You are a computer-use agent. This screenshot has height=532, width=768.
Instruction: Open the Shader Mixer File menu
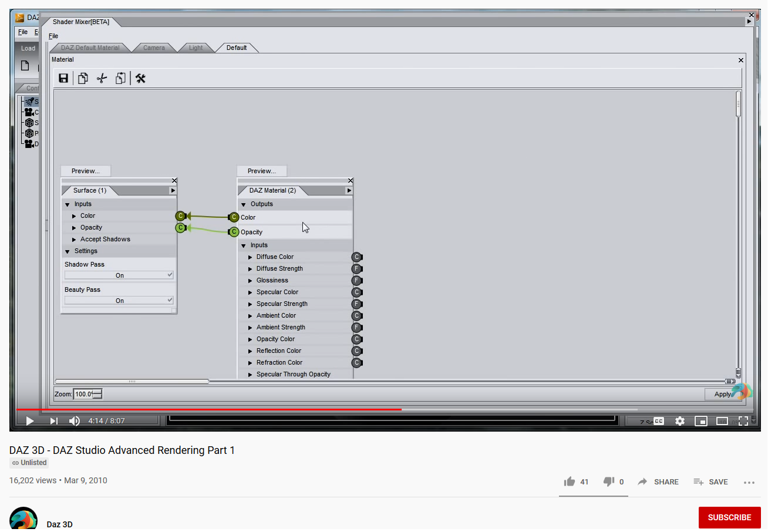point(53,36)
